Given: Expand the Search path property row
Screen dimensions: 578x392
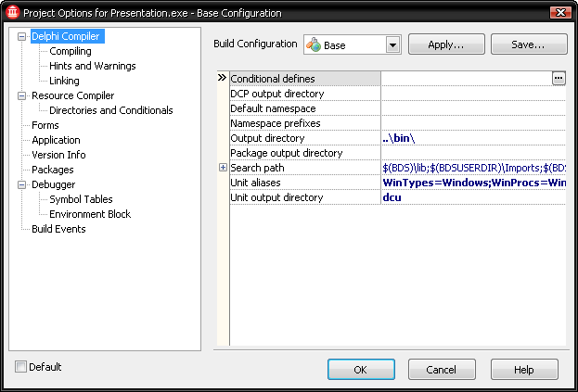Looking at the screenshot, I should [223, 168].
